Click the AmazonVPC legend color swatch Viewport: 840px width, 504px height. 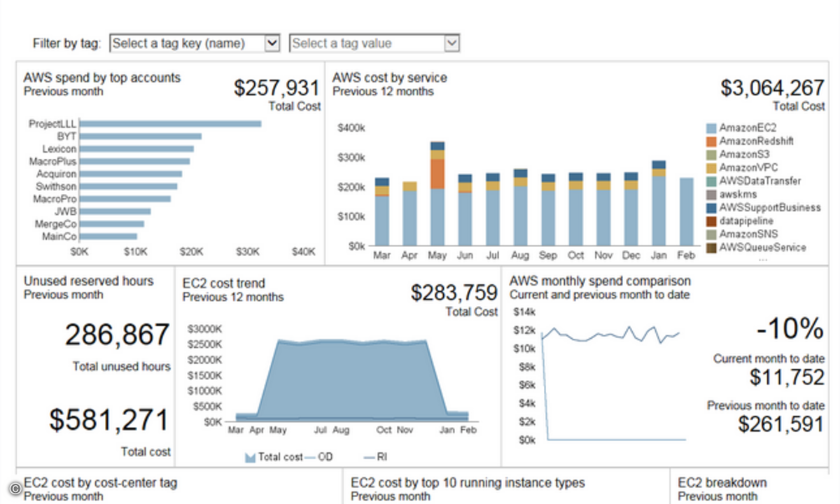tap(711, 168)
